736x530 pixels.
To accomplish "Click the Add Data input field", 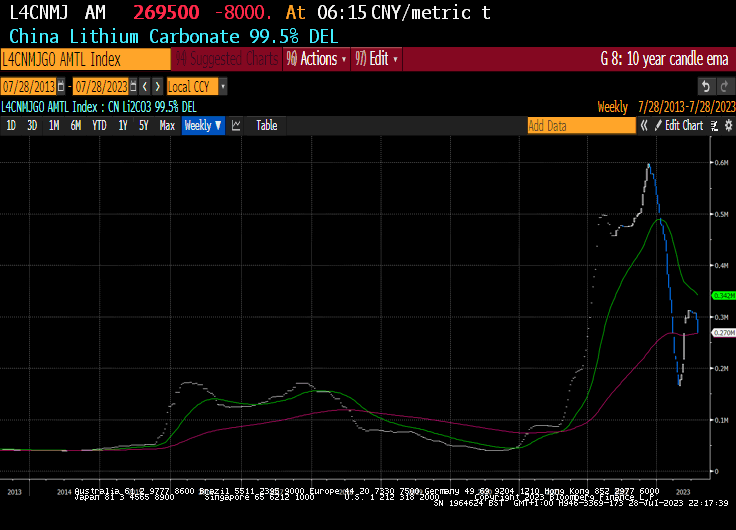I will 580,125.
